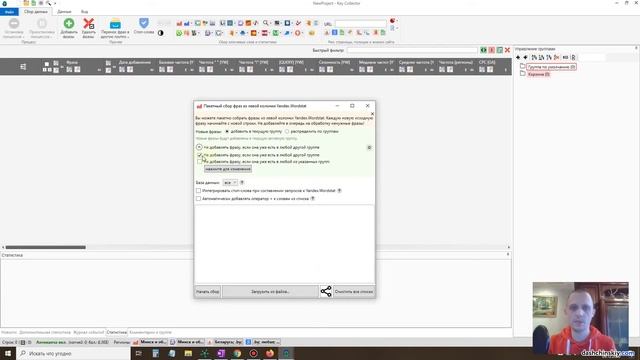
Task: Click the phrases text area in dialog
Action: 284,244
